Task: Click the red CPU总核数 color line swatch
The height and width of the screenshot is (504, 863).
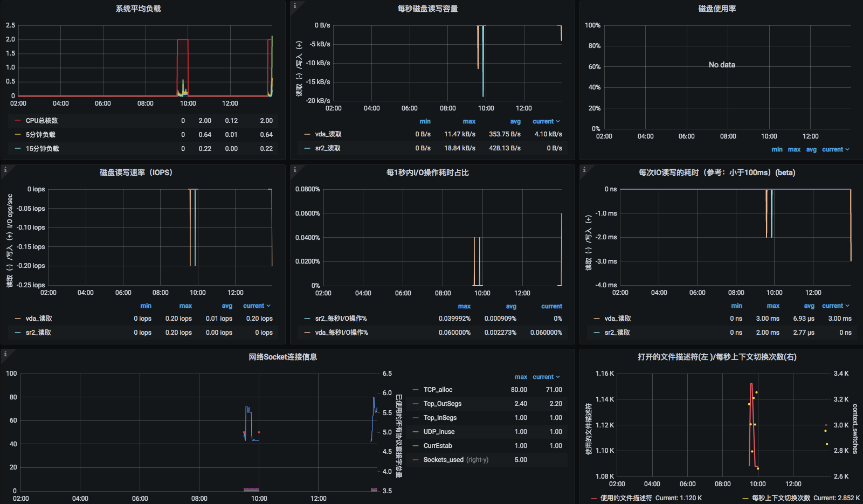Action: pos(18,121)
